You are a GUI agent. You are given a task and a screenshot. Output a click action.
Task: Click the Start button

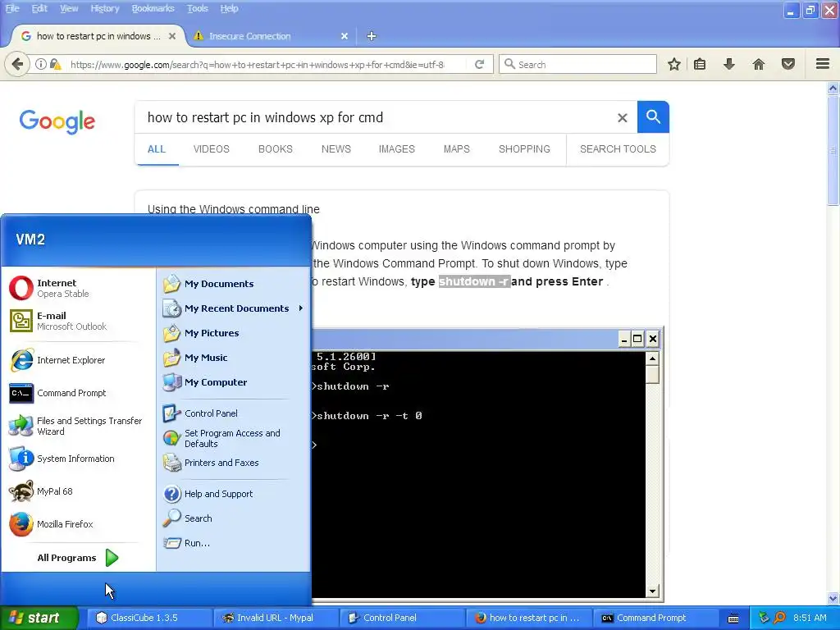(x=39, y=618)
